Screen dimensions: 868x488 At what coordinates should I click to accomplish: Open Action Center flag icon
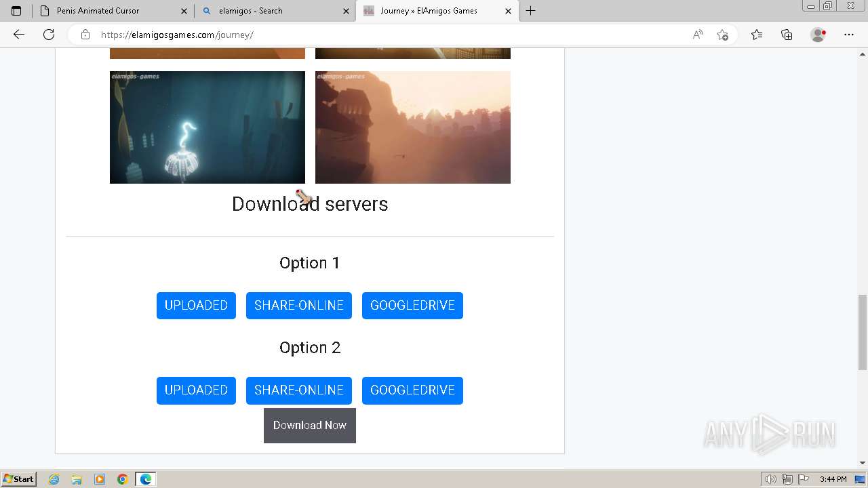802,479
